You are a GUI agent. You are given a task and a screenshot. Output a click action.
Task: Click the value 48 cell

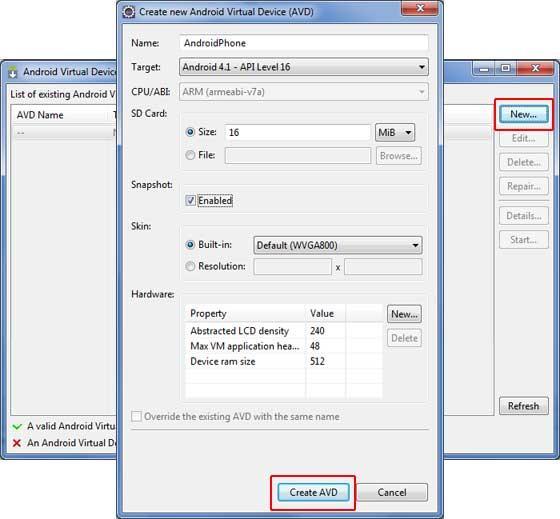[325, 346]
